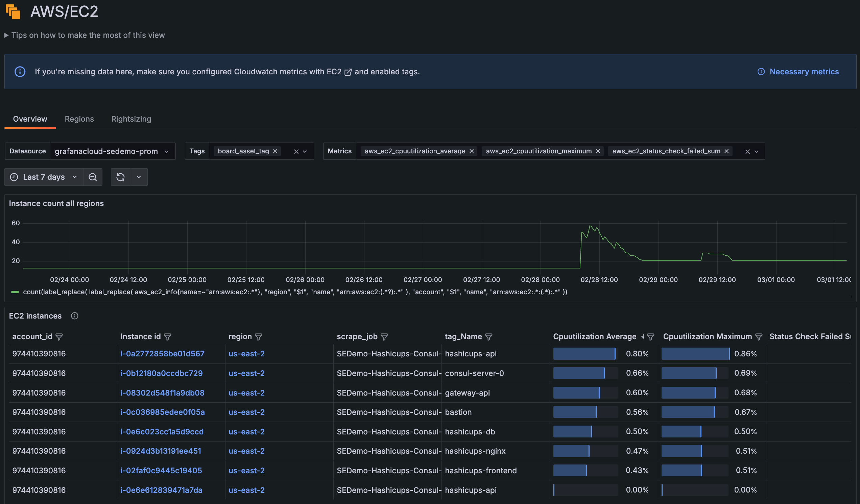Click the filter icon on the tag_Name column
860x504 pixels.
[x=489, y=336]
